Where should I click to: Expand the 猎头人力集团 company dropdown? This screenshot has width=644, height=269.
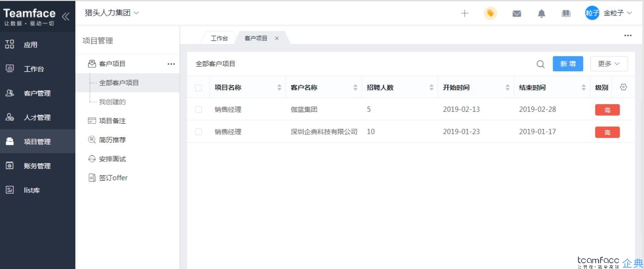pos(112,13)
